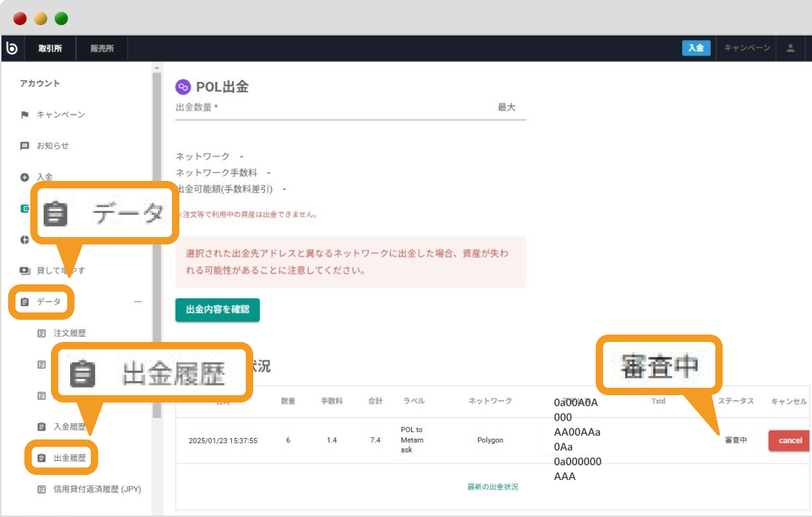Click the lending icon beside 貸して増やす
Screen dimensions: 812x517
pyautogui.click(x=24, y=270)
